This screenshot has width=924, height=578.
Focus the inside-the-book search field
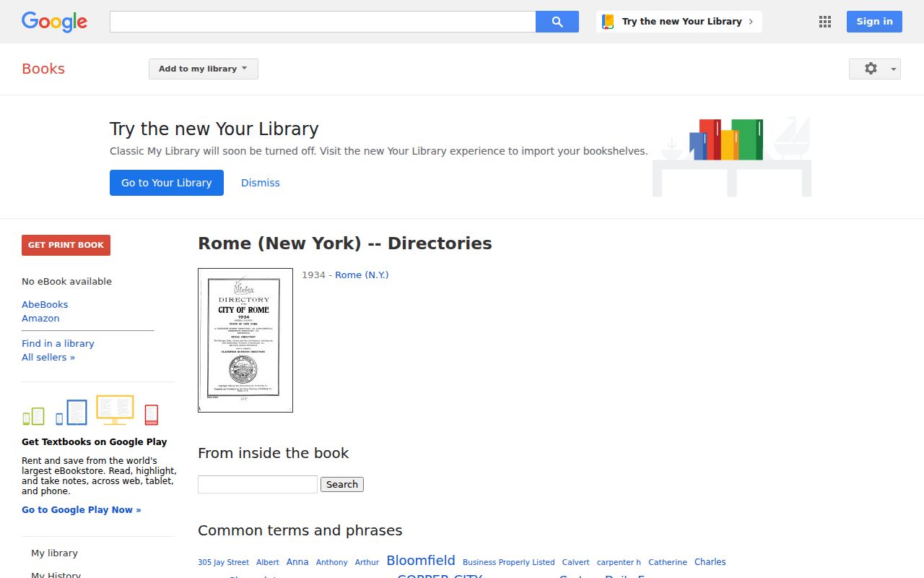(x=258, y=484)
